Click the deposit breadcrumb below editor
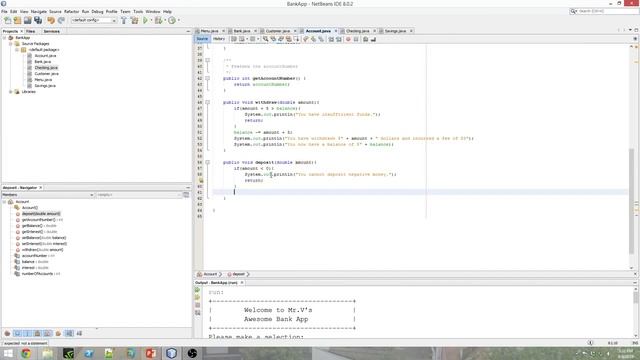 238,274
